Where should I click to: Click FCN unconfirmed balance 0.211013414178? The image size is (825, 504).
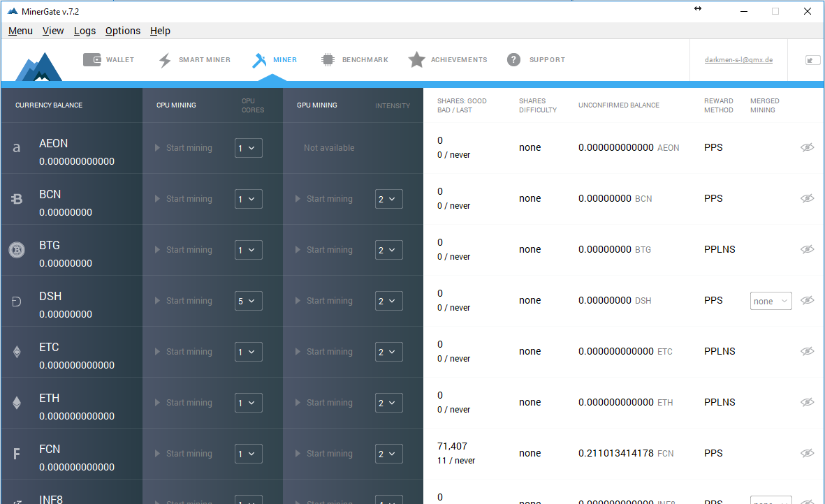(x=615, y=454)
